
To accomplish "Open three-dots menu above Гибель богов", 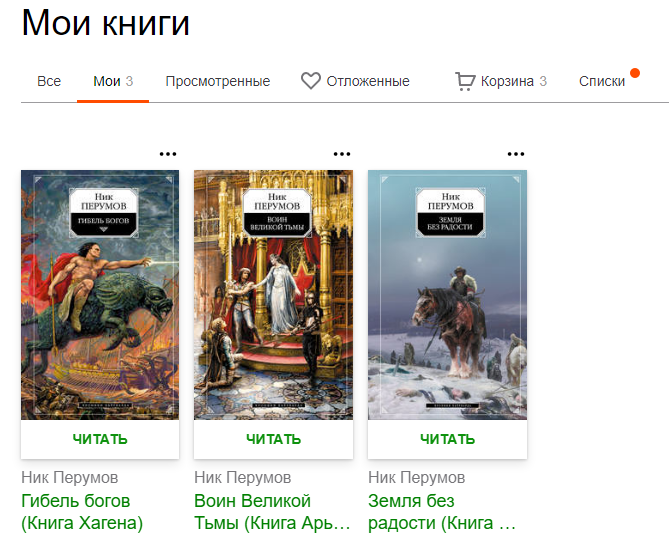I will [168, 154].
